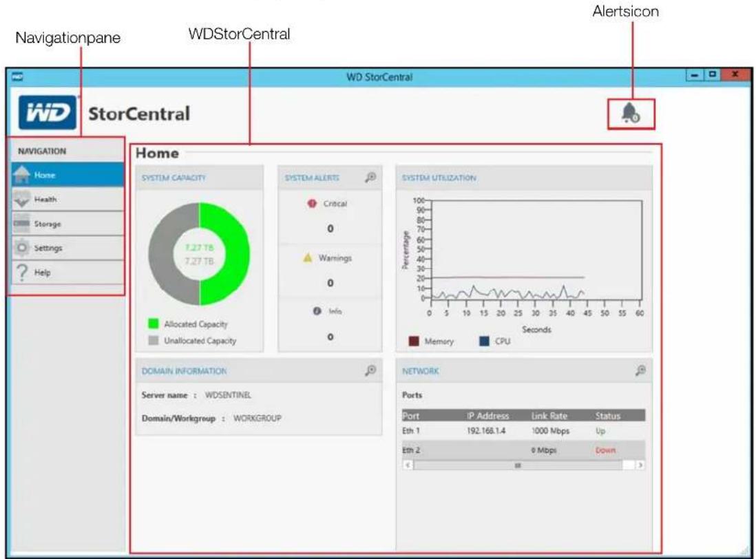Open the Health navigation item
This screenshot has width=756, height=559.
pyautogui.click(x=67, y=199)
